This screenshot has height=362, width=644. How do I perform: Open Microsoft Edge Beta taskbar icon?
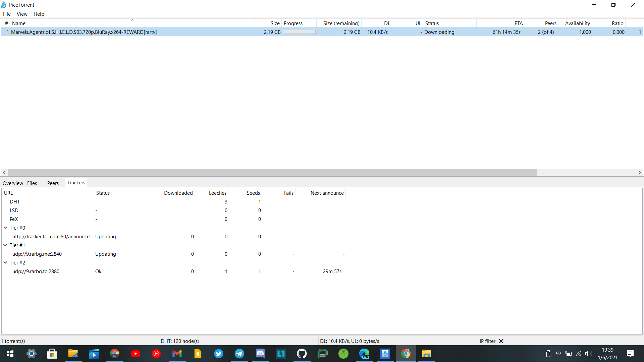(x=364, y=354)
